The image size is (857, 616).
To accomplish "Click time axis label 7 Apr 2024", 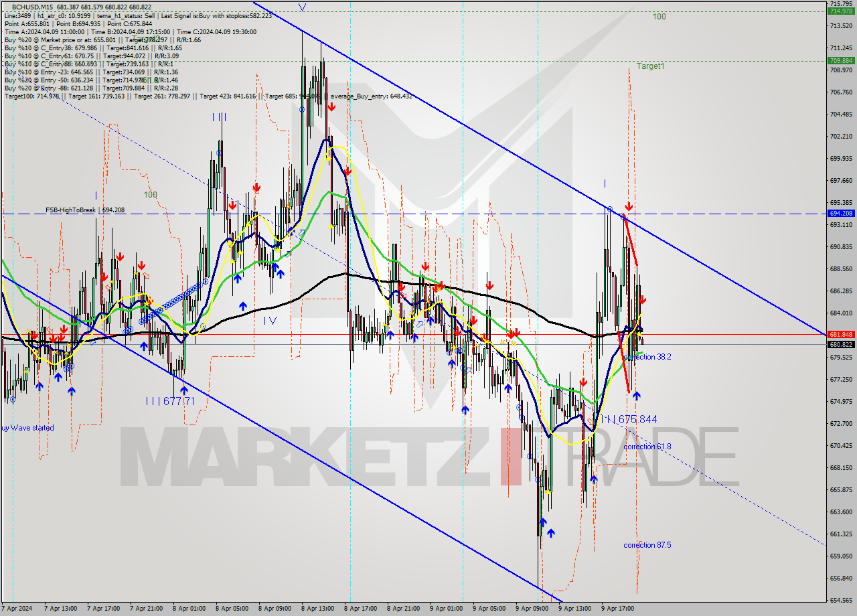I will (x=17, y=609).
